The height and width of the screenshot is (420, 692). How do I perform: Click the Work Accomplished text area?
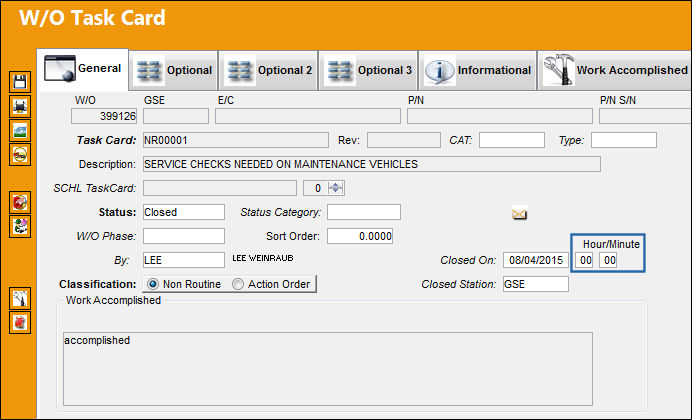pyautogui.click(x=327, y=369)
